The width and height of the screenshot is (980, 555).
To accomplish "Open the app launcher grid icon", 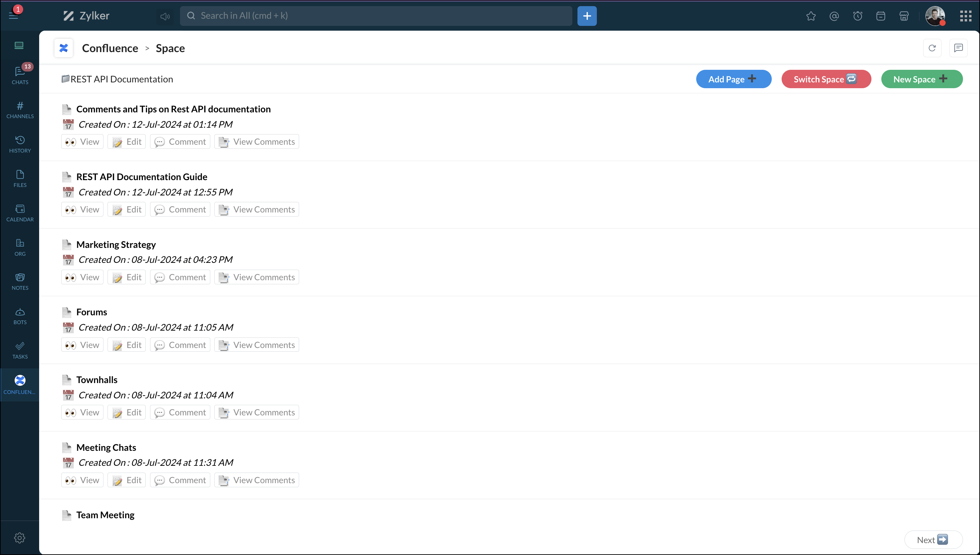I will [965, 16].
